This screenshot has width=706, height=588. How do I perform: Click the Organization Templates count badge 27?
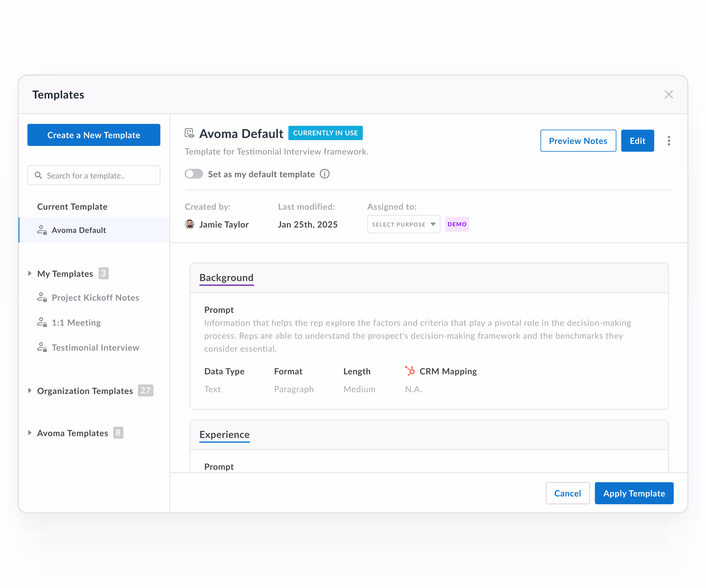pos(145,390)
